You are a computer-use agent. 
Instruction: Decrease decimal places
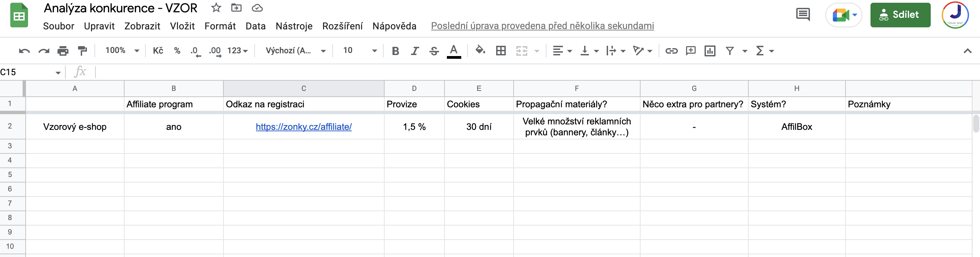[195, 51]
